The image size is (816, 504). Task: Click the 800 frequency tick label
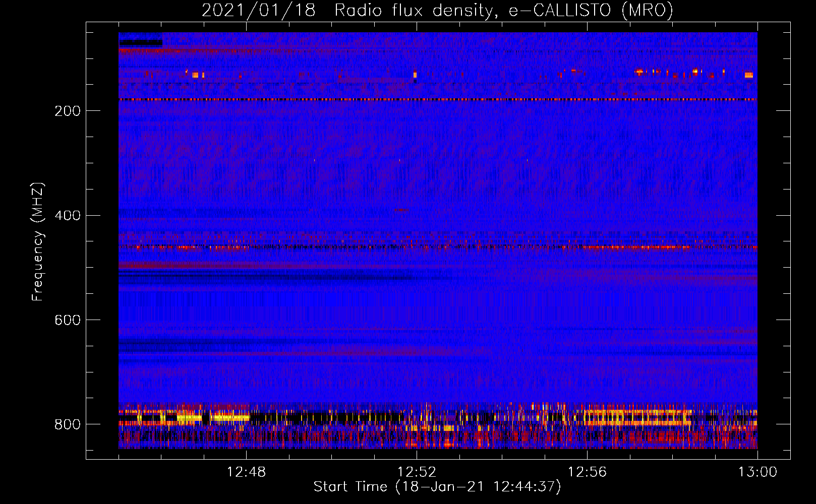[x=68, y=425]
